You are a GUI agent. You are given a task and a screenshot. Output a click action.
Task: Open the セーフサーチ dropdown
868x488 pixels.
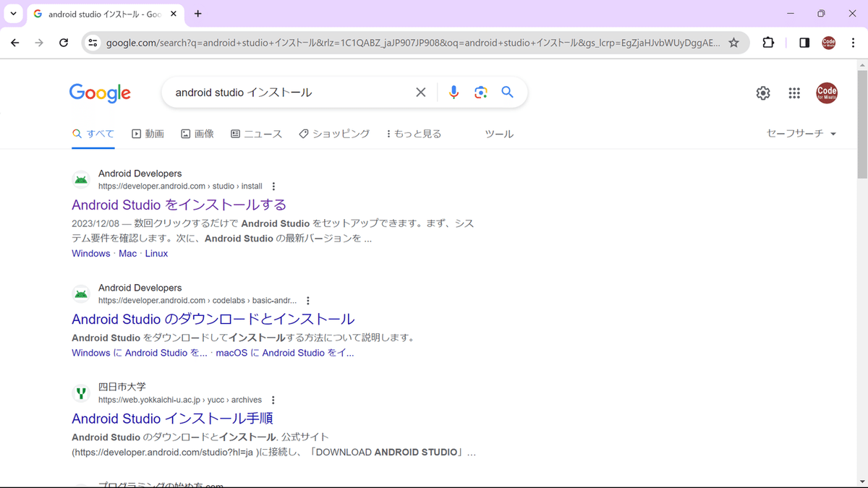click(801, 134)
